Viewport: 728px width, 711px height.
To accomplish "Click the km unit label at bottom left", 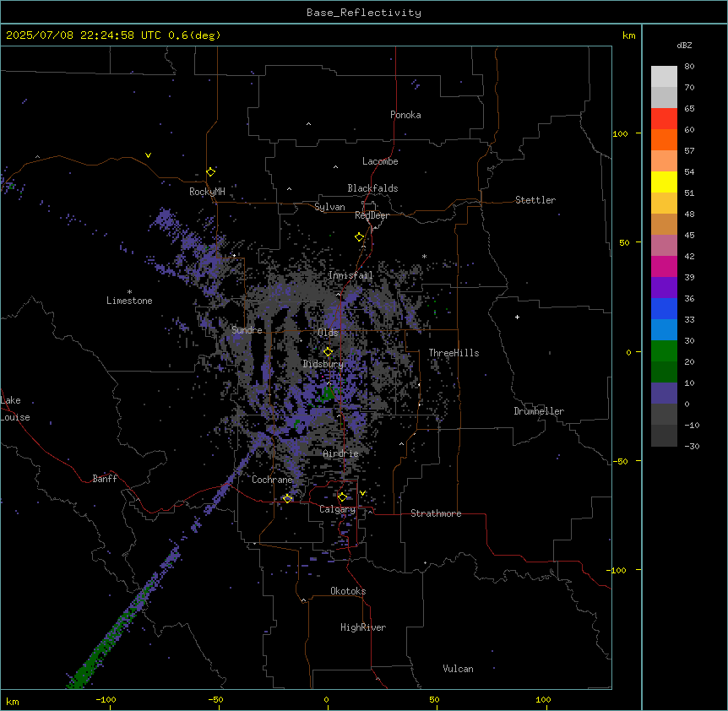I will [13, 701].
